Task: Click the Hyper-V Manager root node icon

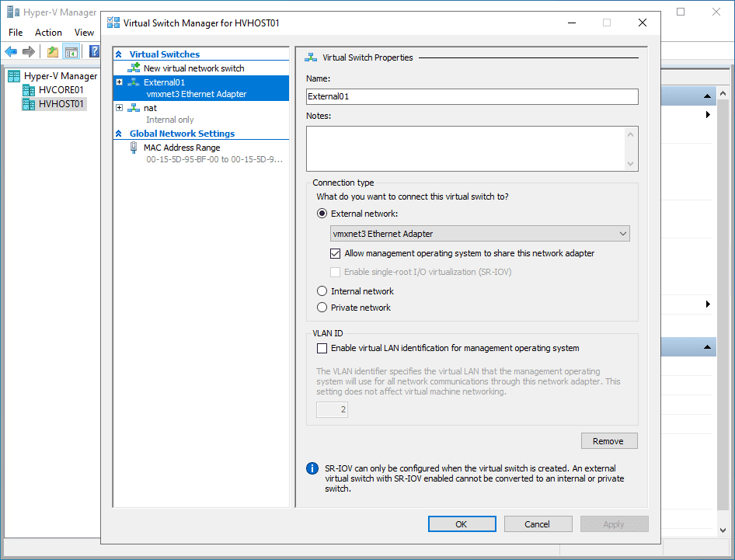Action: [x=14, y=76]
